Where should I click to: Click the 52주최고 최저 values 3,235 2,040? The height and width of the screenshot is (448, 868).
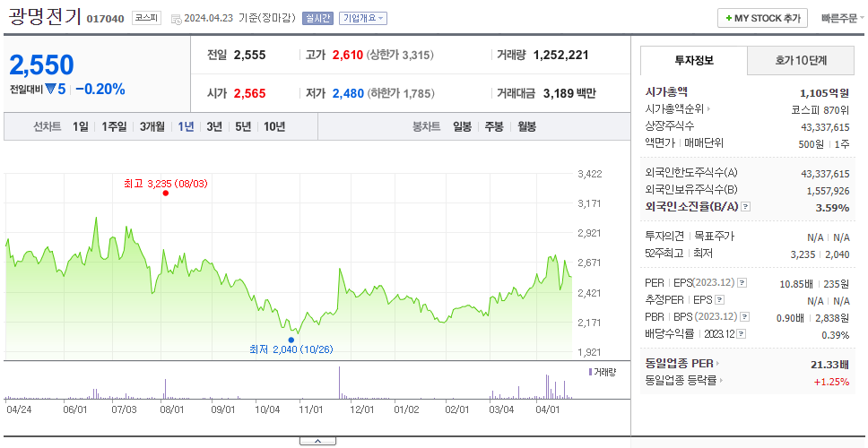[x=820, y=254]
